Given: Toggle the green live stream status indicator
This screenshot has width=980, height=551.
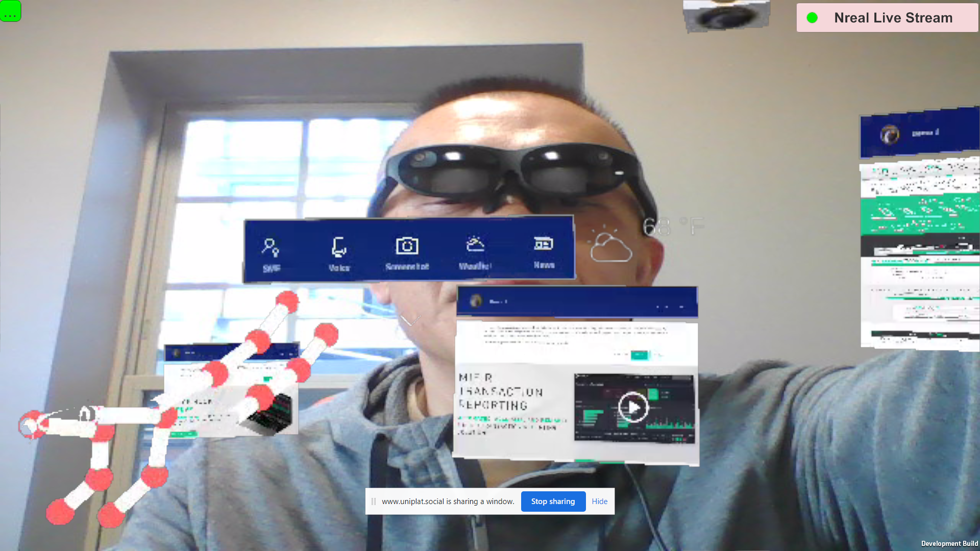Looking at the screenshot, I should [x=813, y=17].
